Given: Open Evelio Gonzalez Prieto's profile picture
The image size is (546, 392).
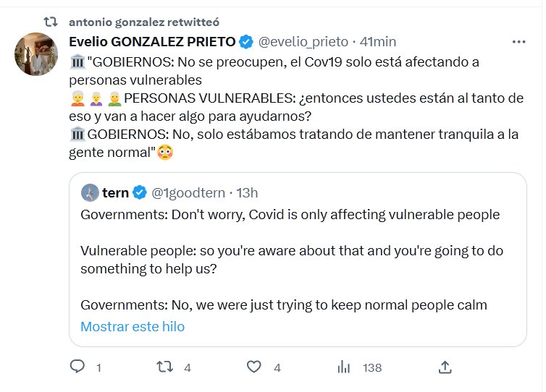Looking at the screenshot, I should (x=35, y=54).
